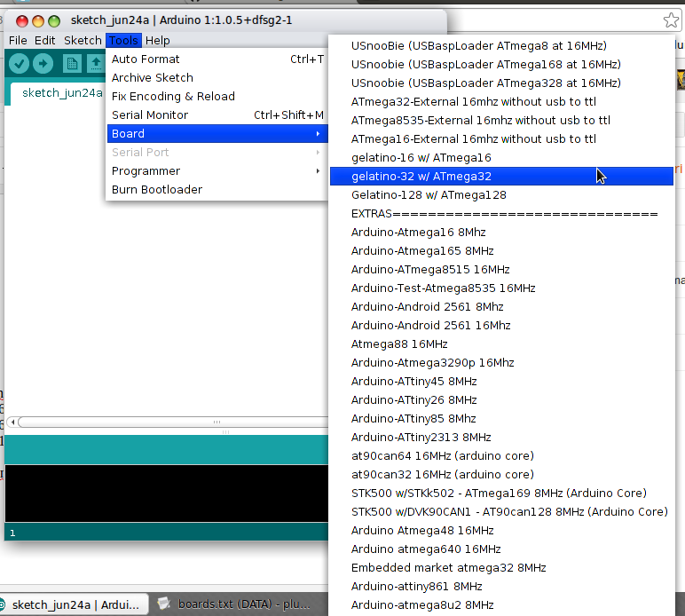Select Arduino-Atmega16 8Mhz board
Screen dimensions: 685x616
(x=501, y=232)
